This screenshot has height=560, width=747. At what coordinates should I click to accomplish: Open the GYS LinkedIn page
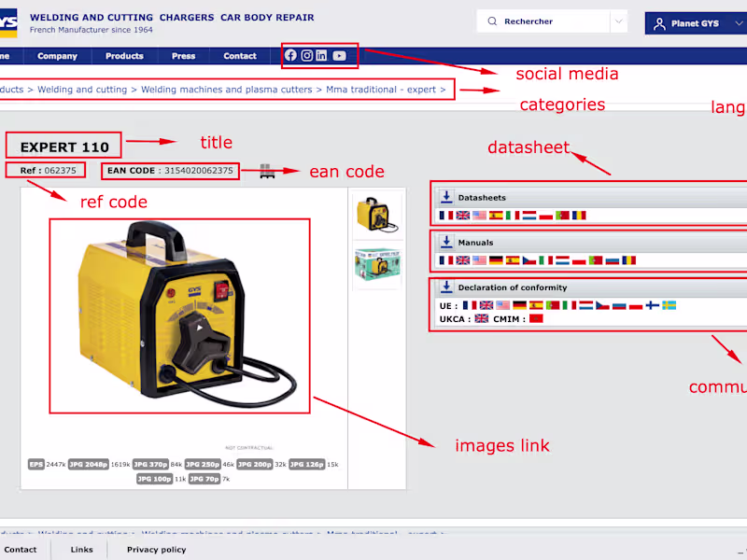(321, 56)
